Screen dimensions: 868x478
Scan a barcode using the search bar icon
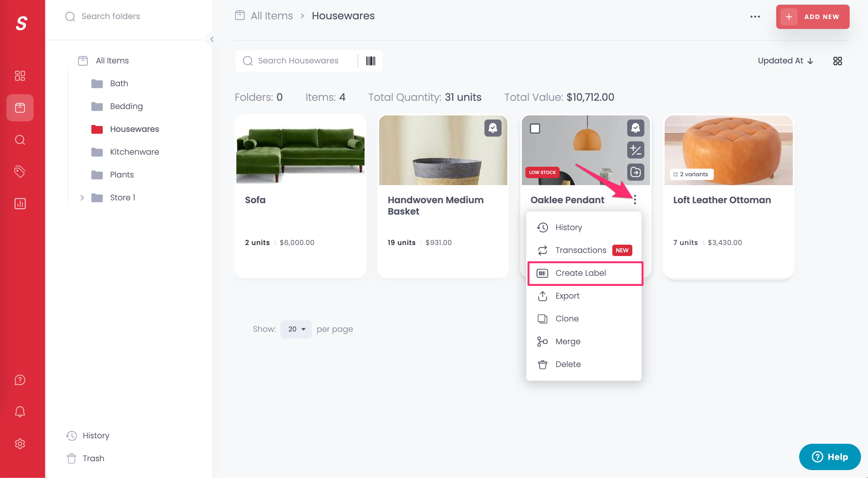370,61
